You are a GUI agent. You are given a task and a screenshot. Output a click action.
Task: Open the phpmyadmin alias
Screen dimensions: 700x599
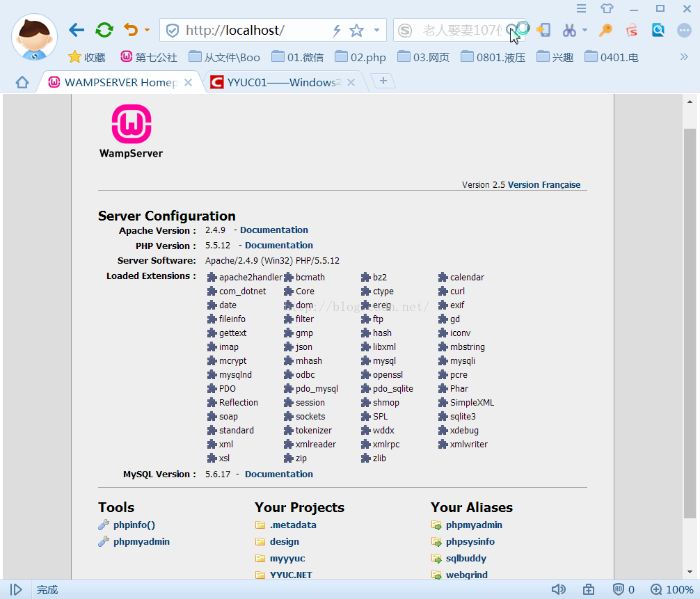(x=474, y=525)
